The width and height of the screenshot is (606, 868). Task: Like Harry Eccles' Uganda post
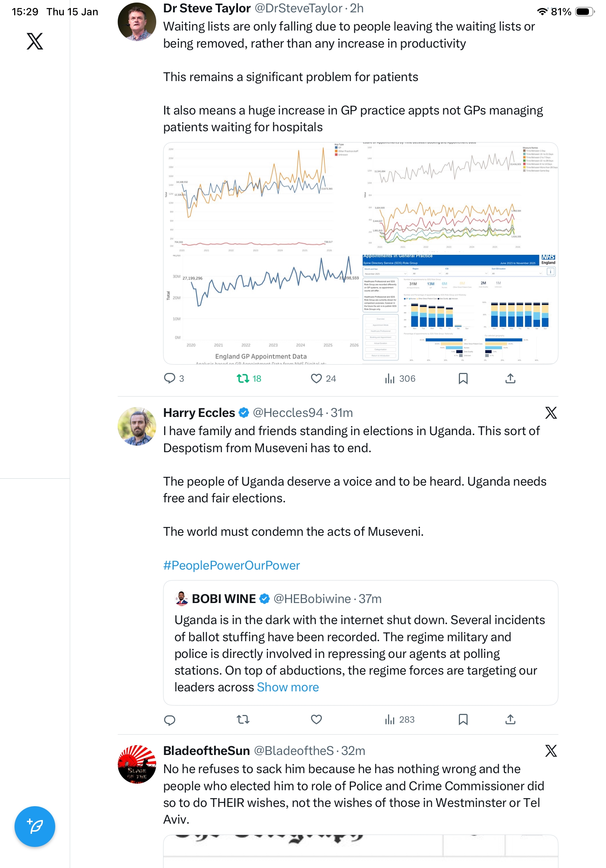point(316,719)
